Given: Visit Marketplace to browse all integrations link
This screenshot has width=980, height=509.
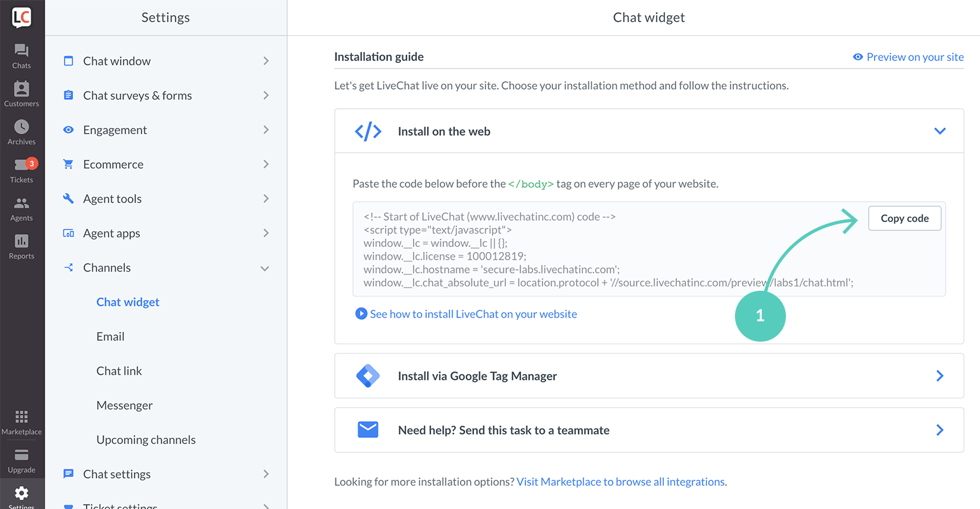Looking at the screenshot, I should (x=620, y=482).
